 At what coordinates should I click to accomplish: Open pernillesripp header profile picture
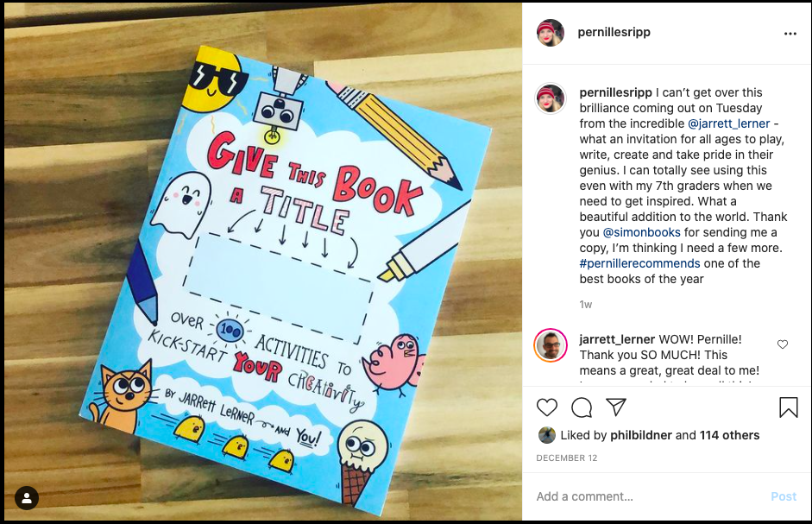[x=550, y=33]
